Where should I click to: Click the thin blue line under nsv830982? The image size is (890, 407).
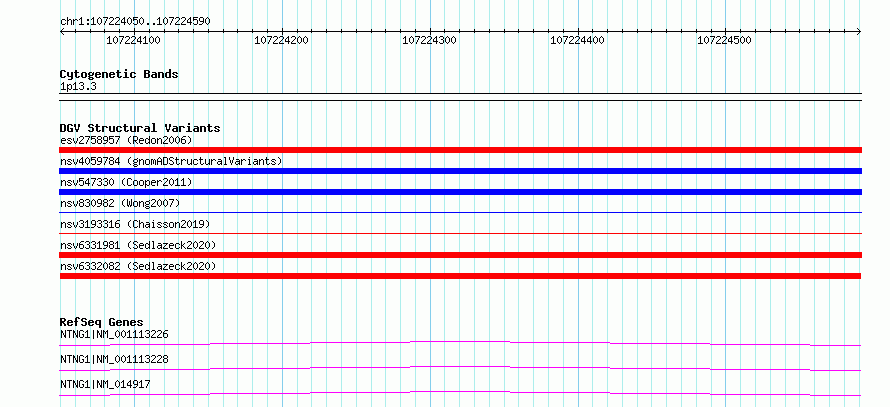(x=460, y=212)
